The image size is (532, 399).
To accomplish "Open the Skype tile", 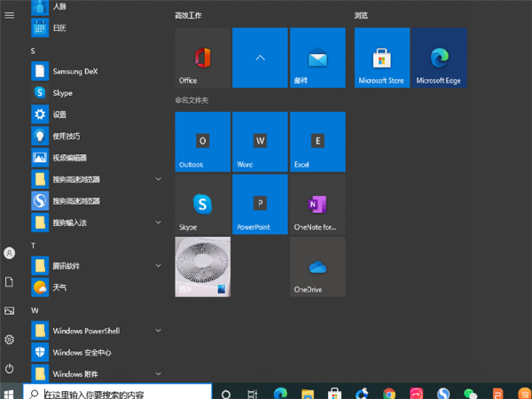I will [202, 204].
